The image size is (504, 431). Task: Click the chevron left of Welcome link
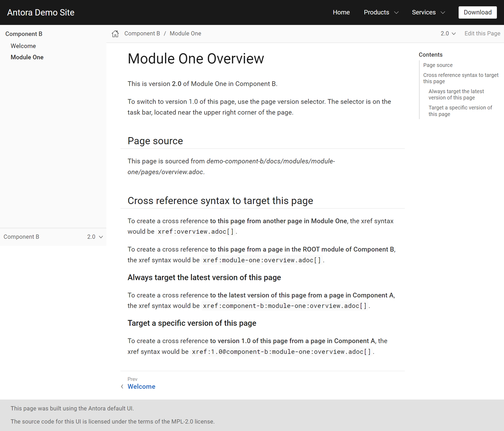point(122,386)
